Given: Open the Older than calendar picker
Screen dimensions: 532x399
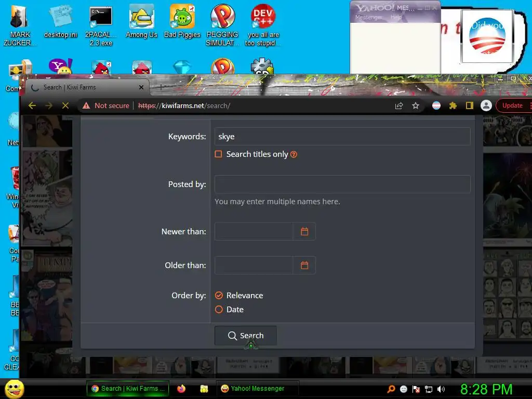Looking at the screenshot, I should click(304, 265).
